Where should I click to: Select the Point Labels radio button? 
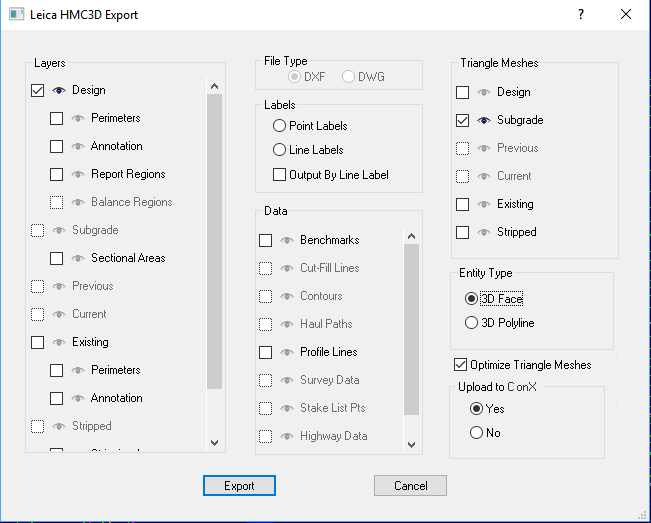[280, 126]
